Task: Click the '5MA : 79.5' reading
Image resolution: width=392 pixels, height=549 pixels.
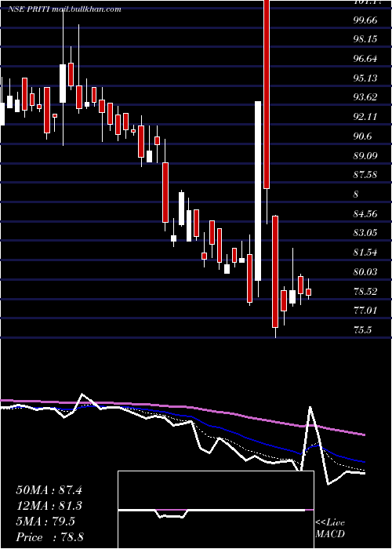Action: point(45,522)
